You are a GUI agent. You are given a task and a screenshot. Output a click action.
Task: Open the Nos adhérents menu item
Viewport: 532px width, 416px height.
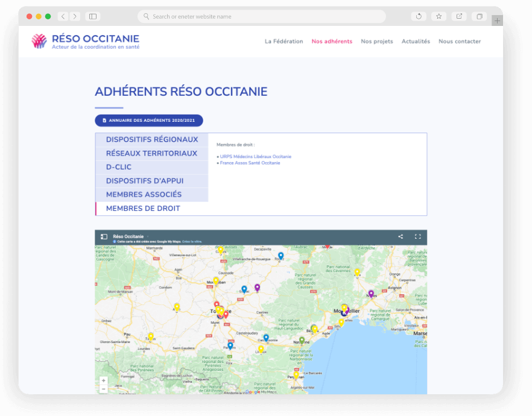click(332, 42)
